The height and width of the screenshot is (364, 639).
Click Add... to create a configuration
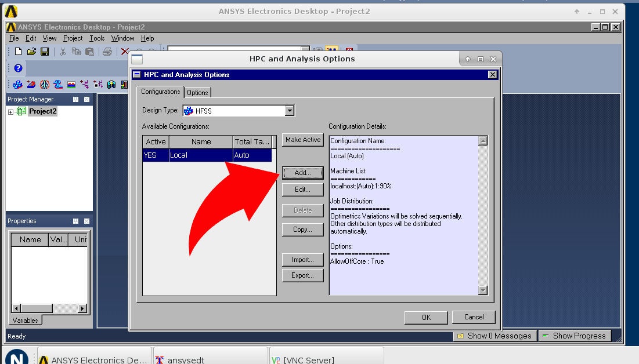tap(303, 173)
